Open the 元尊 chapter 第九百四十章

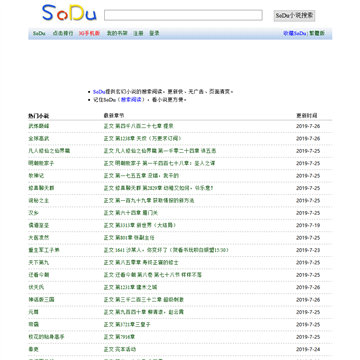(x=144, y=312)
